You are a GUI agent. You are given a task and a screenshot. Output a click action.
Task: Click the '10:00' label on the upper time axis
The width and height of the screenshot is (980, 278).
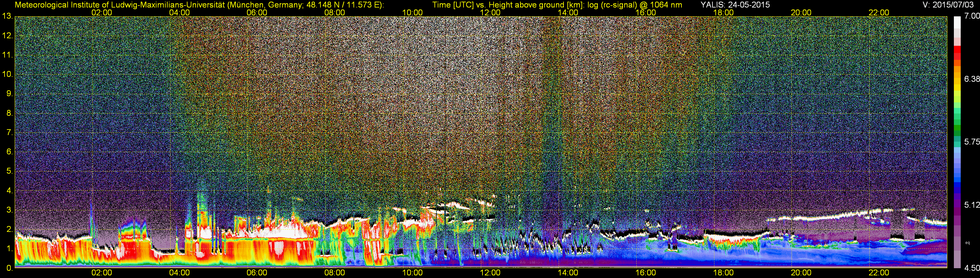[x=412, y=12]
